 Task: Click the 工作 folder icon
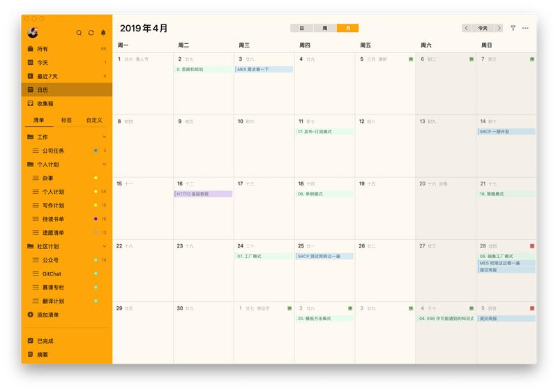[30, 137]
